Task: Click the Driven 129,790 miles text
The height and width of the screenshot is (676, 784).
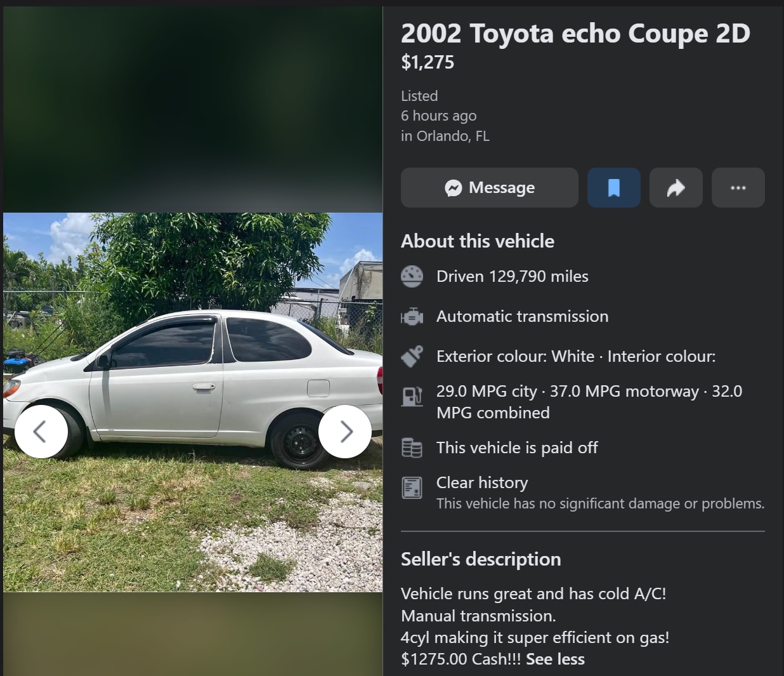Action: point(513,276)
